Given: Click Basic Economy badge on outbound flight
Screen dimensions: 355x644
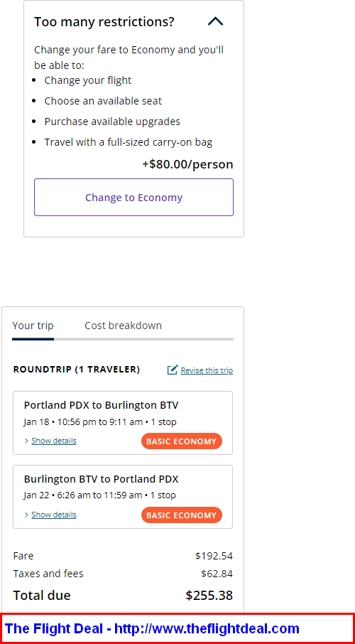Looking at the screenshot, I should (x=181, y=441).
